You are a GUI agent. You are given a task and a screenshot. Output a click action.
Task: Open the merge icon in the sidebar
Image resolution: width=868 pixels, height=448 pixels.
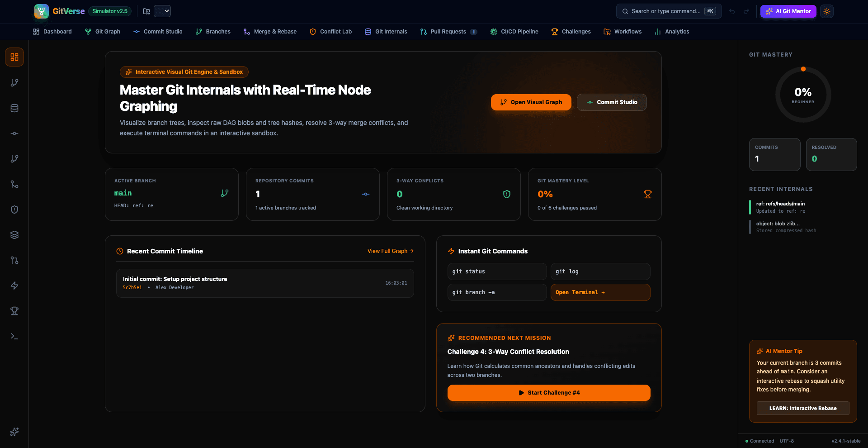(14, 184)
